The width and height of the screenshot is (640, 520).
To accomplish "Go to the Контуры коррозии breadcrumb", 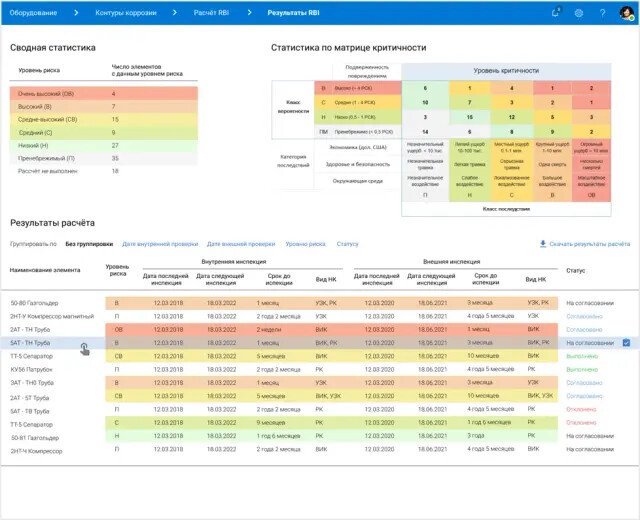I will 124,13.
